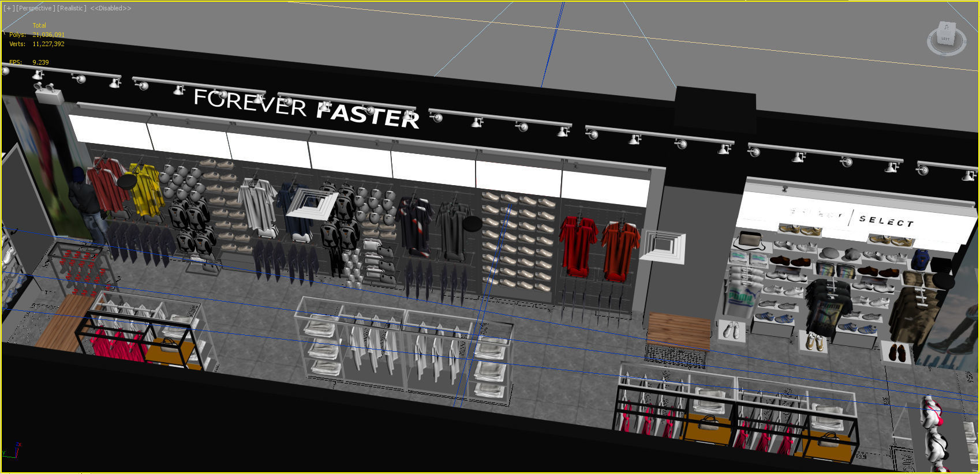Click the 'Verts:' statistics label
Screen dimensions: 980x474
[17, 44]
